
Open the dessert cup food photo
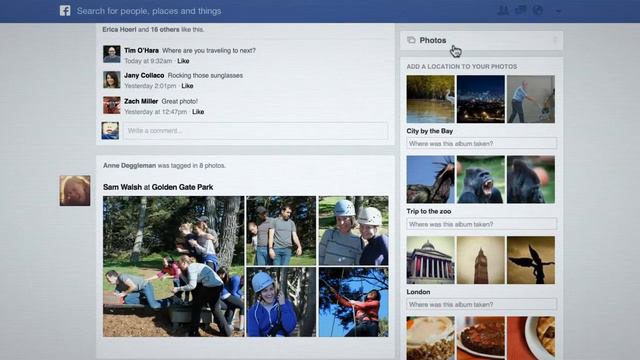[430, 338]
